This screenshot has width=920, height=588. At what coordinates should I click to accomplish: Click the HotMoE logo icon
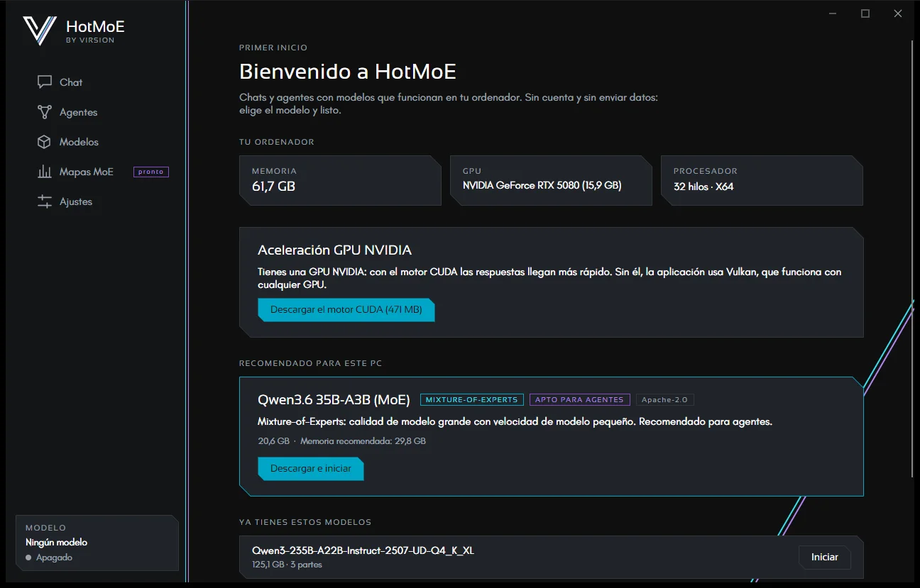point(40,30)
